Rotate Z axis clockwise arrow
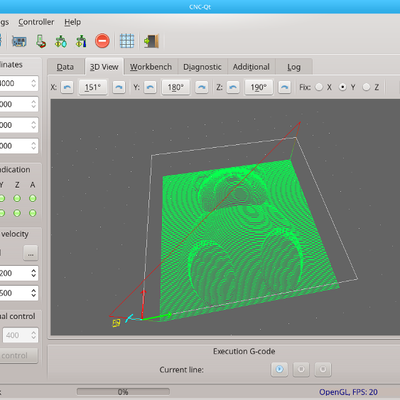The image size is (400, 400). click(284, 87)
